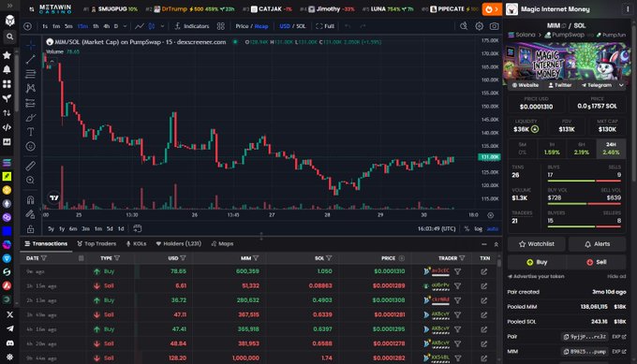The height and width of the screenshot is (364, 637).
Task: Click the add symbol plus icon
Action: 27,26
